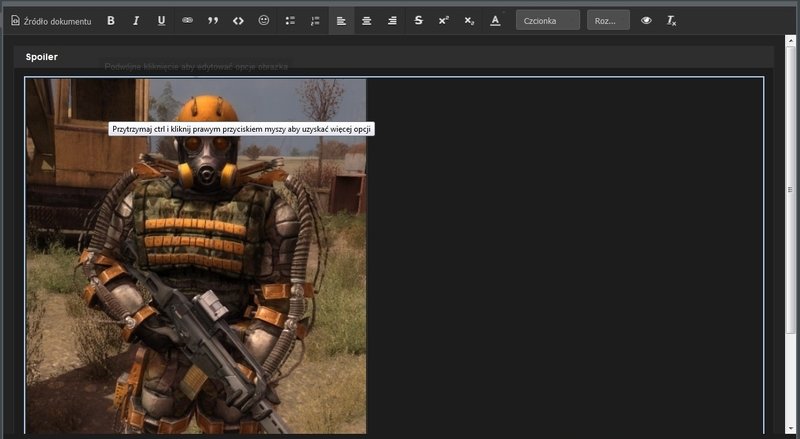Center align the text
This screenshot has width=800, height=439.
click(x=367, y=20)
